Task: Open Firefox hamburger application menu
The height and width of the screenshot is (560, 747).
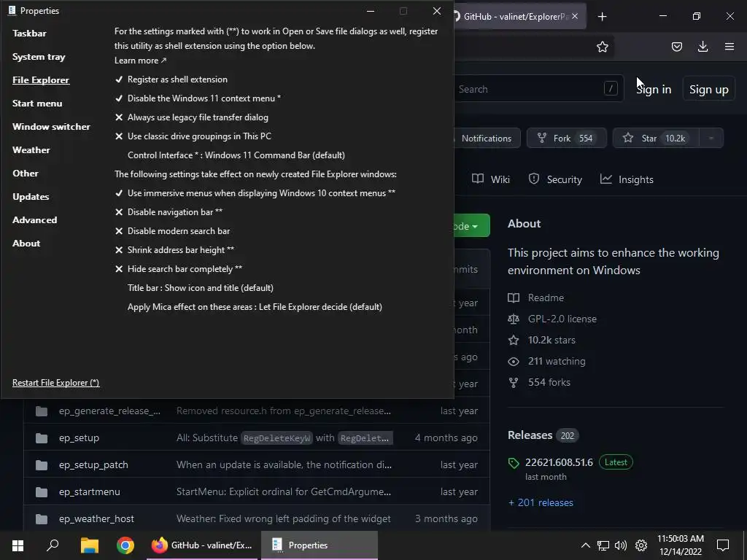Action: tap(729, 47)
